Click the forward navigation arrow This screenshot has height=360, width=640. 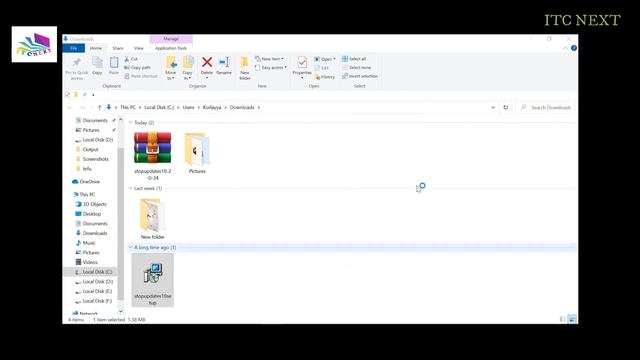pyautogui.click(x=82, y=107)
